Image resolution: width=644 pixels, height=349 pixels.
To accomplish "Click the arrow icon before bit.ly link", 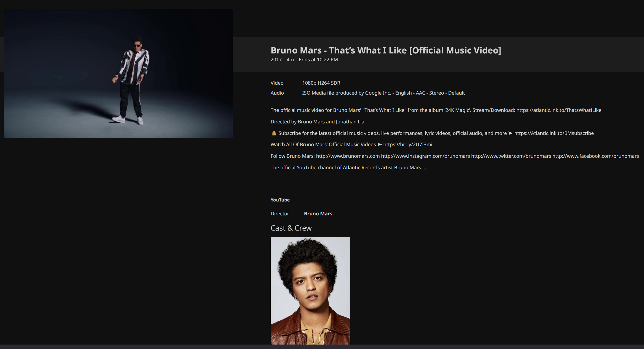I will [379, 144].
